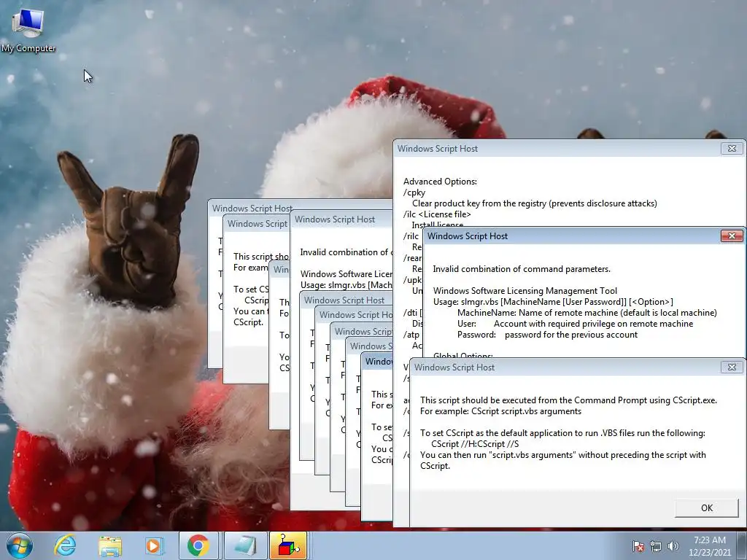Switch to the notepad app on taskbar
Viewport: 747px width, 560px height.
[244, 545]
